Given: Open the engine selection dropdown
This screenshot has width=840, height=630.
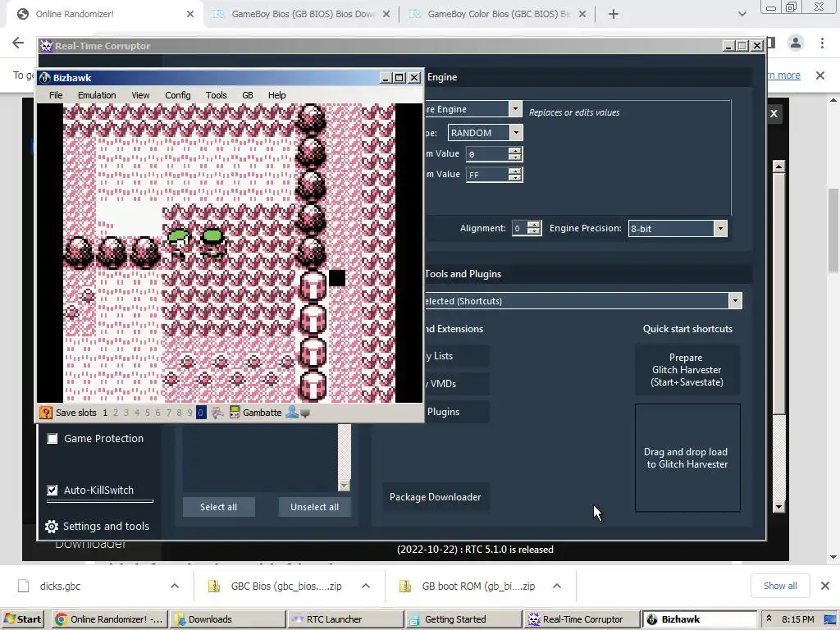Looking at the screenshot, I should 515,109.
